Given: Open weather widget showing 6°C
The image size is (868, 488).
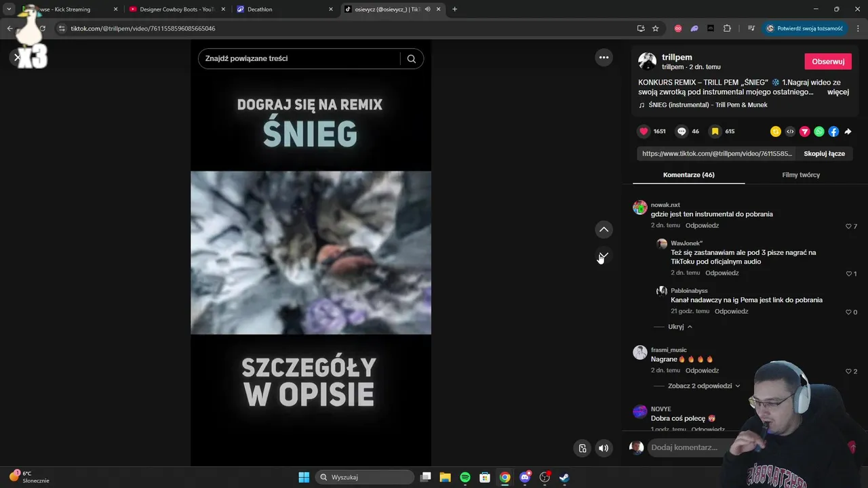Looking at the screenshot, I should 28,476.
